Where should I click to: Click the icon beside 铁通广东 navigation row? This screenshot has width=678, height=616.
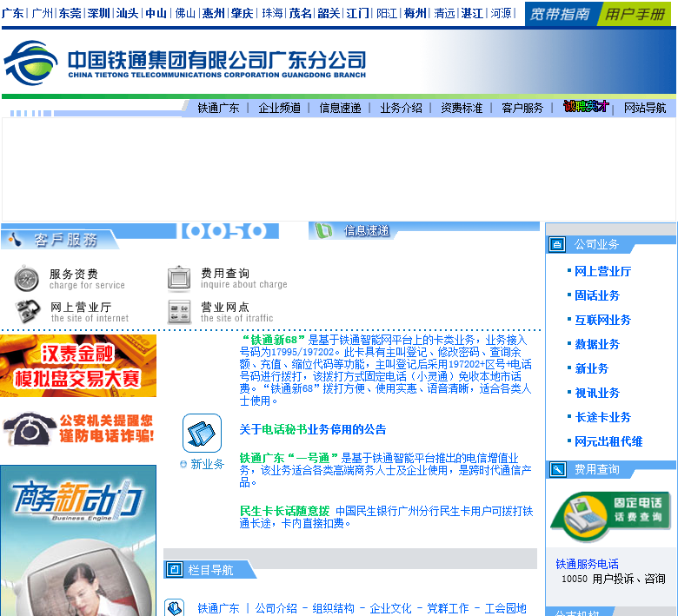pos(175,607)
